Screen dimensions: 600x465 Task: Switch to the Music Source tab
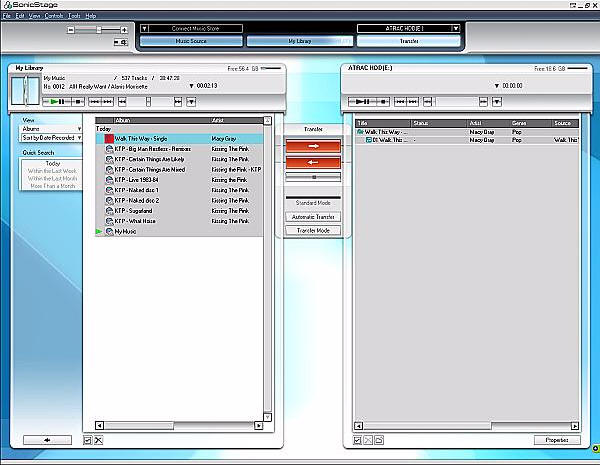pyautogui.click(x=193, y=42)
